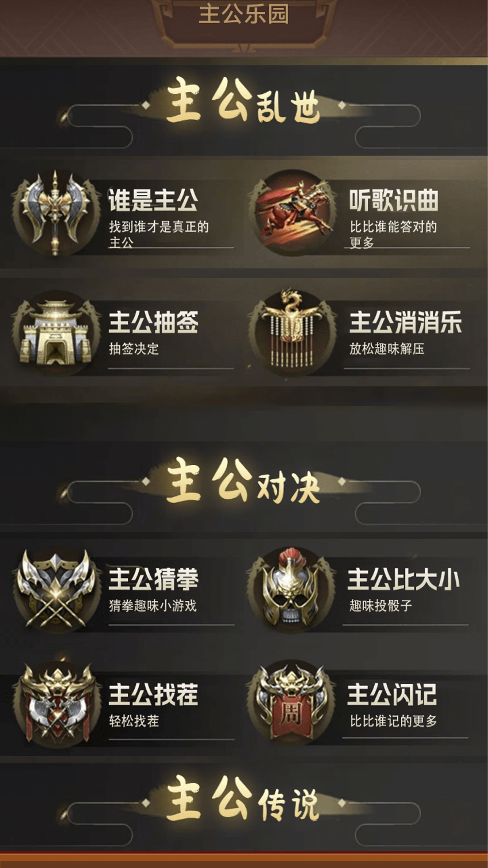This screenshot has width=488, height=868.
Task: Open the 谁是主公 game title
Action: (x=153, y=200)
